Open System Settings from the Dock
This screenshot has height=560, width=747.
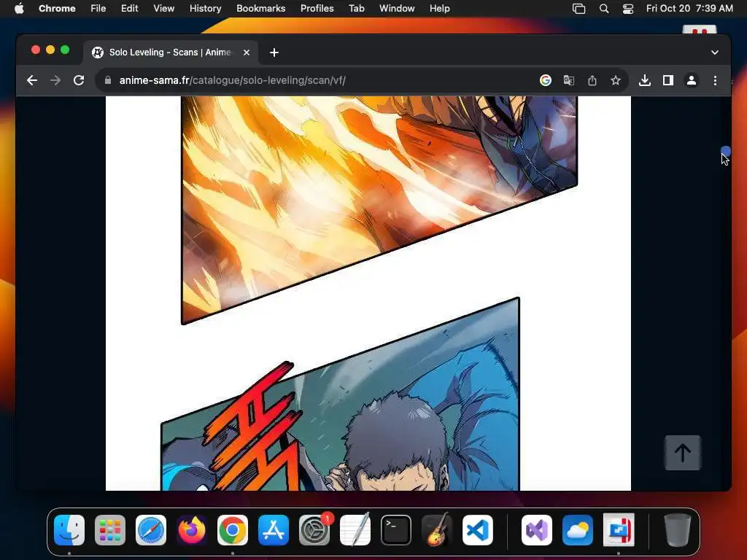tap(314, 530)
